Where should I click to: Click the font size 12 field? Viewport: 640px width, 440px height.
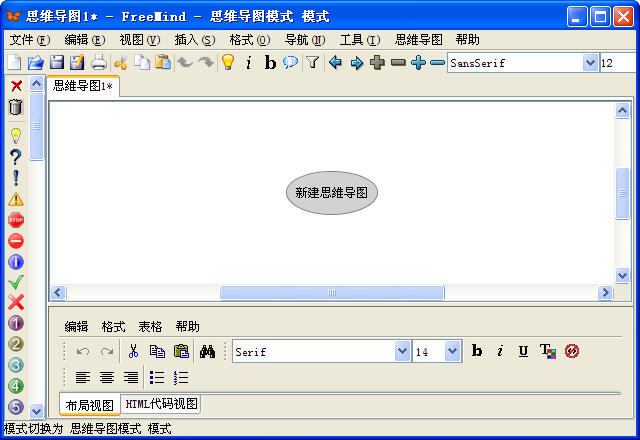coord(617,63)
